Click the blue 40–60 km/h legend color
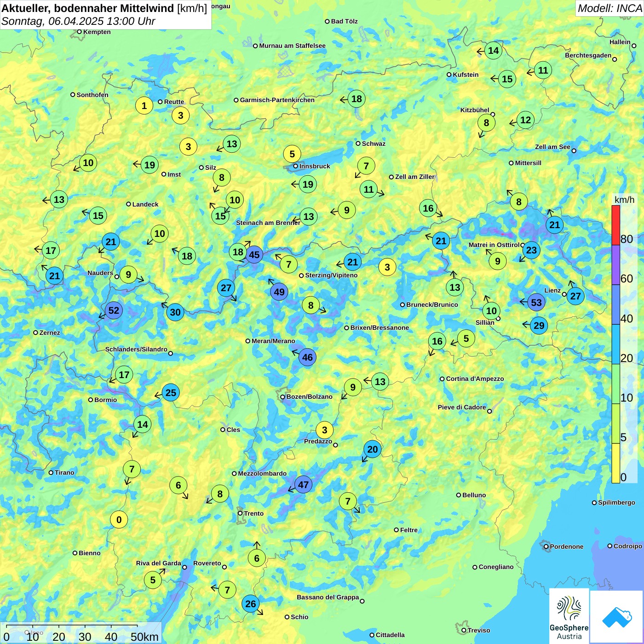644x644 pixels. pos(615,305)
